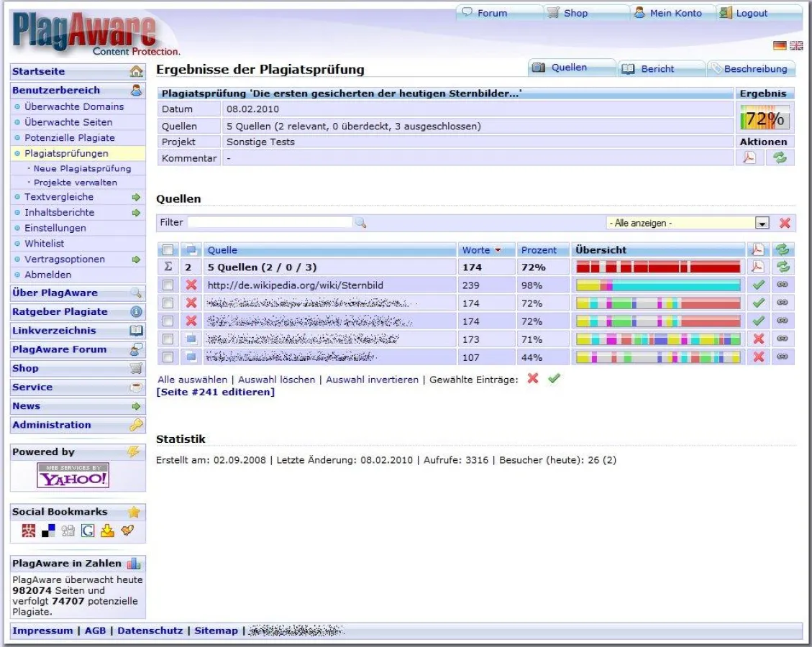Viewport: 812px width, 647px height.
Task: Click the red X status icon for the Wikipedia source
Action: point(191,285)
